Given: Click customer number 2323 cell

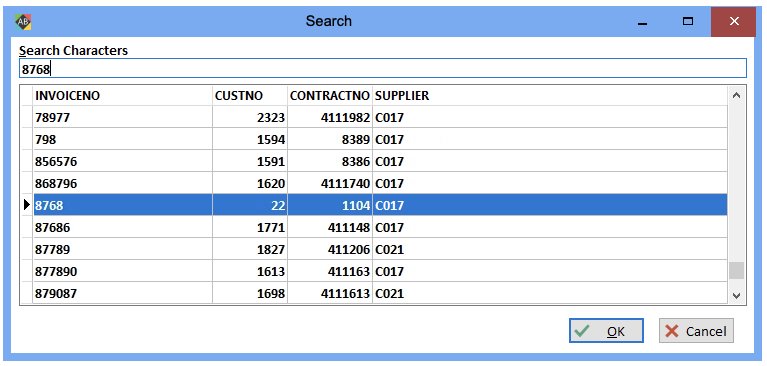Looking at the screenshot, I should click(250, 117).
